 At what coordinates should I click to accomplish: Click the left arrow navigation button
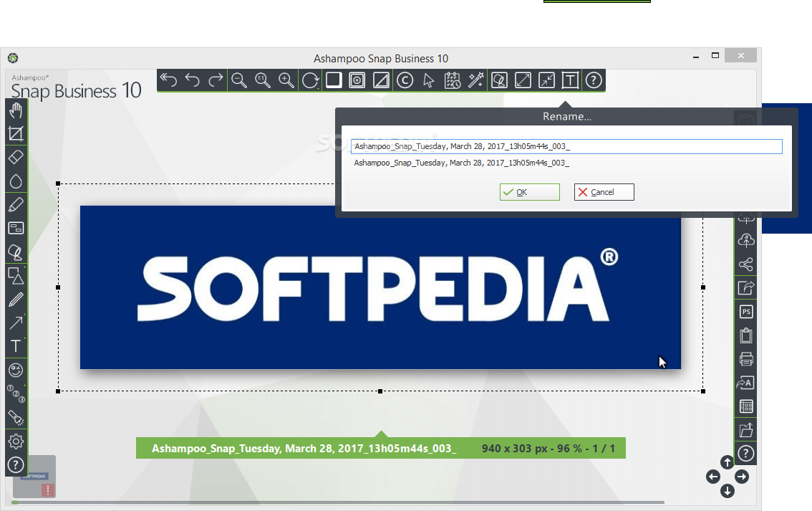(713, 477)
